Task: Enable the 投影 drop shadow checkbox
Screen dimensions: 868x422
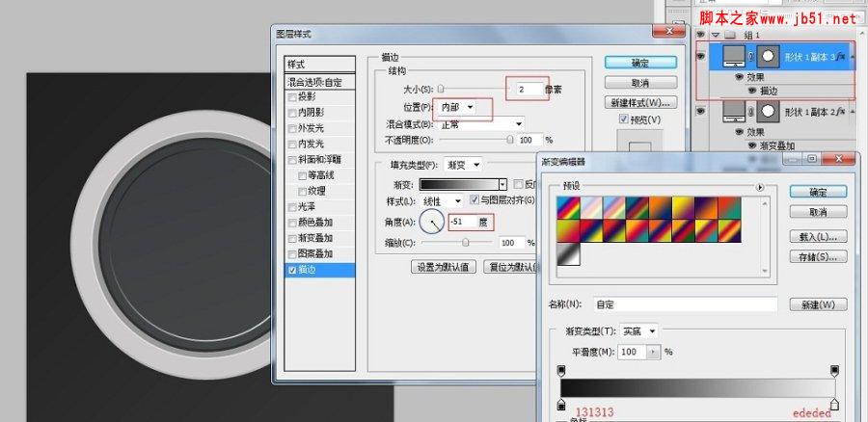Action: click(291, 96)
